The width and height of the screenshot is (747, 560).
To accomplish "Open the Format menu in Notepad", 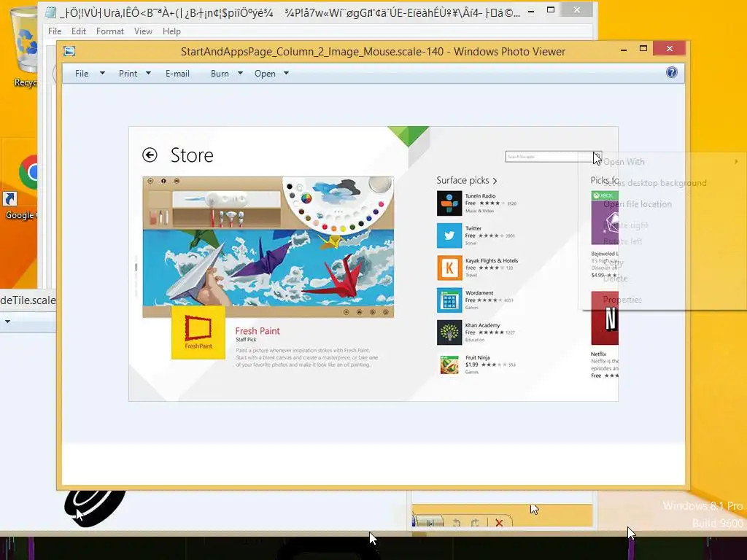I will coord(110,31).
